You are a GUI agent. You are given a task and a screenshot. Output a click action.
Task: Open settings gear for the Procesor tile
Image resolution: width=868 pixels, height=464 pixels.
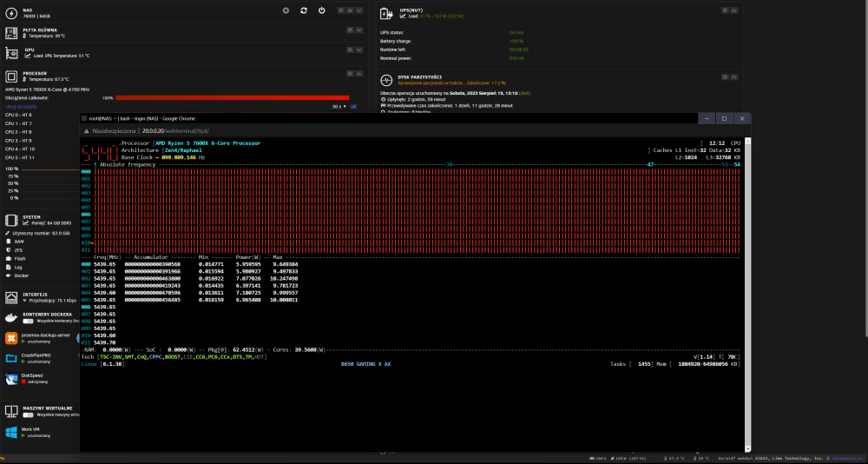pos(350,73)
